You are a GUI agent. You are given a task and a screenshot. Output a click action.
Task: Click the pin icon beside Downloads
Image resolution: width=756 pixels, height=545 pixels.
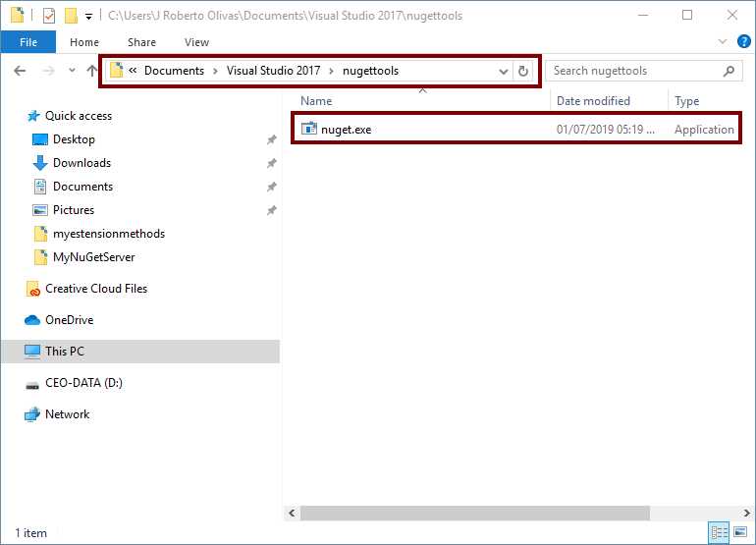tap(271, 163)
